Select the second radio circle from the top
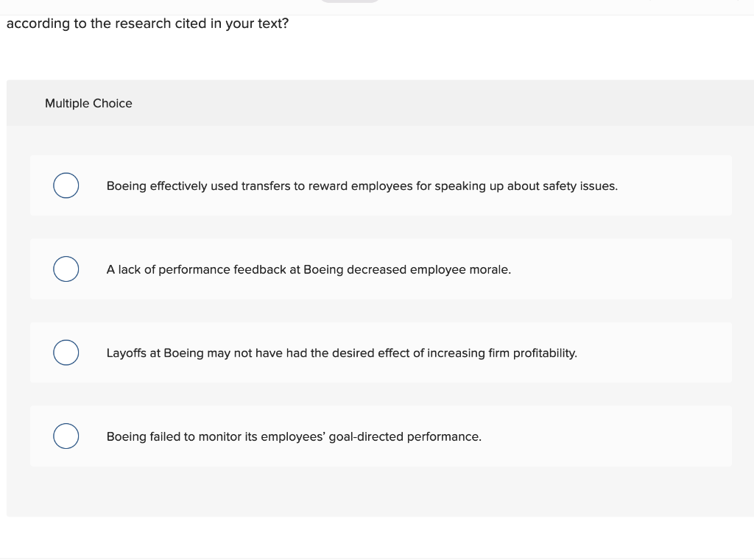The width and height of the screenshot is (754, 560). pyautogui.click(x=66, y=269)
